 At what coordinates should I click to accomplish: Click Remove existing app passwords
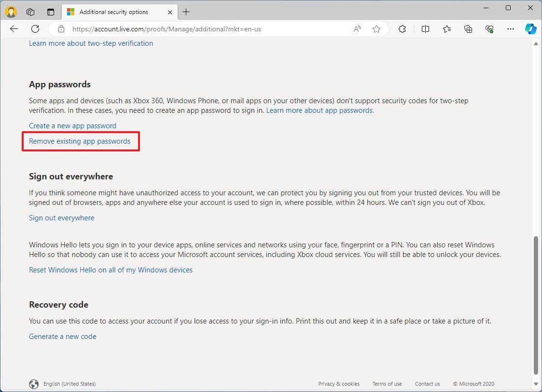pyautogui.click(x=80, y=141)
